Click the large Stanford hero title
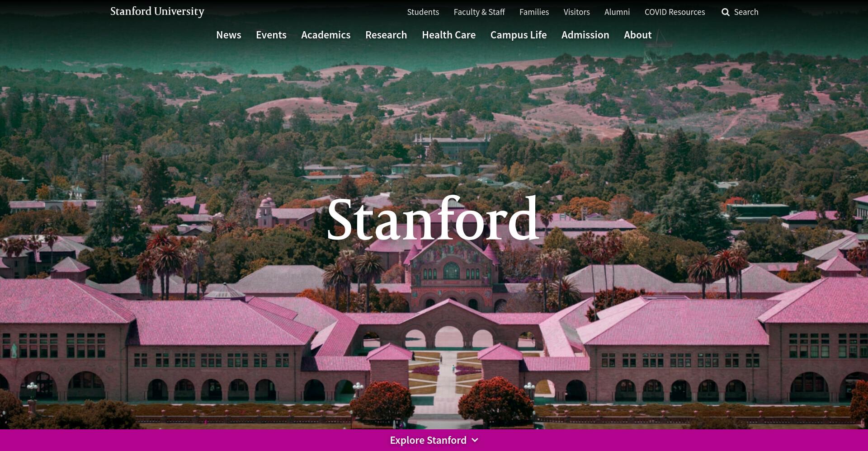 [x=433, y=219]
